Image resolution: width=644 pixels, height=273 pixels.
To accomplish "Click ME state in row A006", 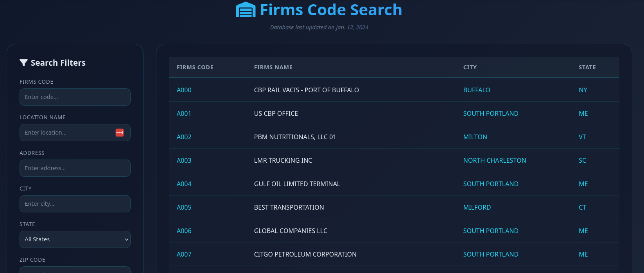I will (583, 231).
